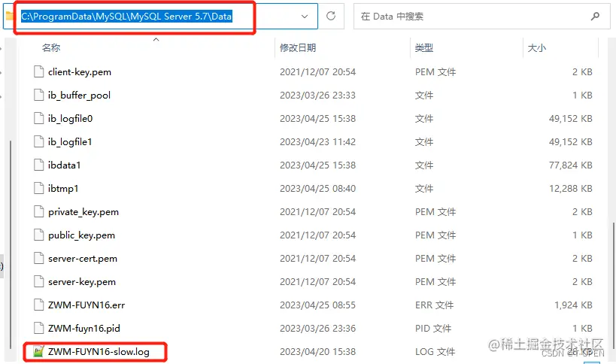Image resolution: width=616 pixels, height=364 pixels.
Task: Click the public_key.pem file icon
Action: [38, 235]
